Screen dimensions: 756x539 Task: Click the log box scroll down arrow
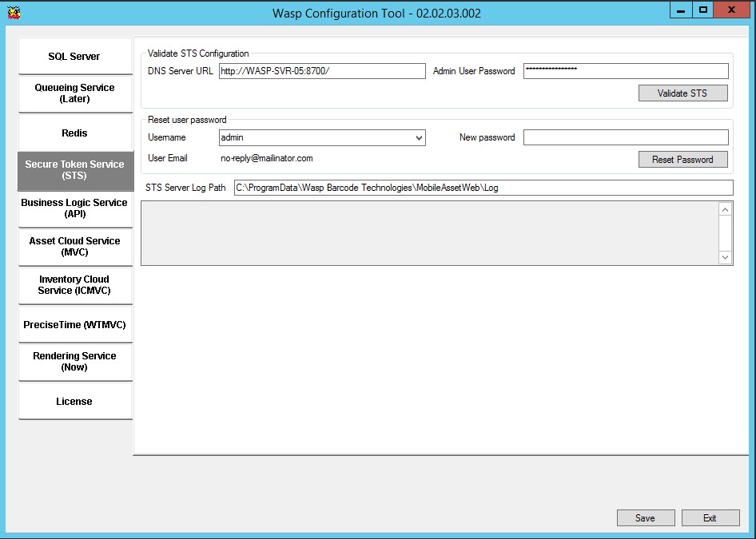click(725, 257)
